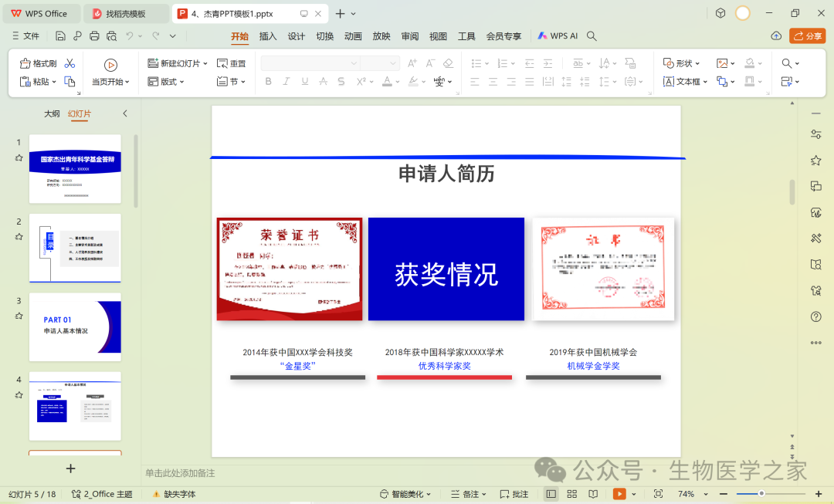Expand the New Slide (新建幻灯片) dropdown
The width and height of the screenshot is (834, 504).
[x=205, y=63]
